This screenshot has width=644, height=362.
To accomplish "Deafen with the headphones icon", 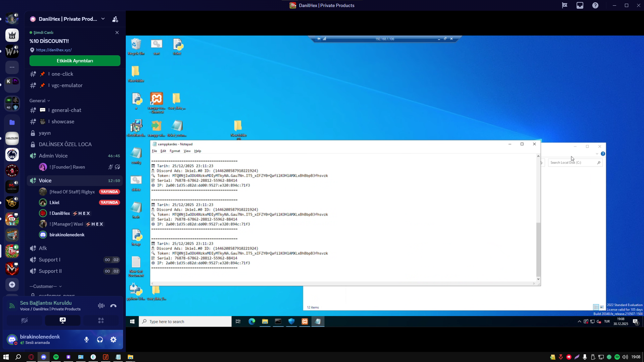I will pos(100,340).
